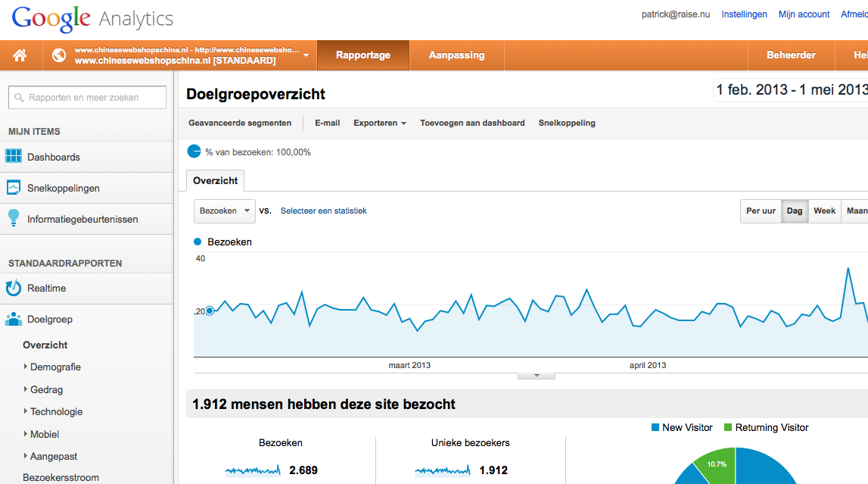Image resolution: width=868 pixels, height=484 pixels.
Task: Click the blue segment circle icon
Action: tap(194, 151)
